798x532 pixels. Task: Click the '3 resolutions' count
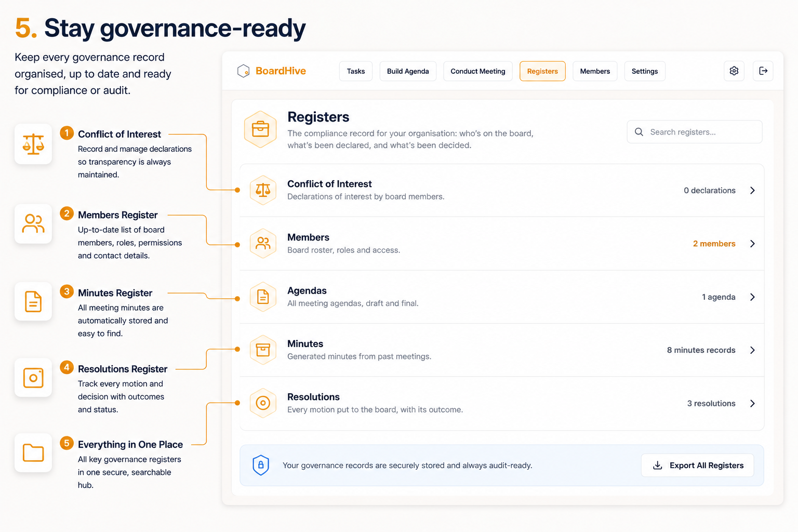tap(711, 404)
